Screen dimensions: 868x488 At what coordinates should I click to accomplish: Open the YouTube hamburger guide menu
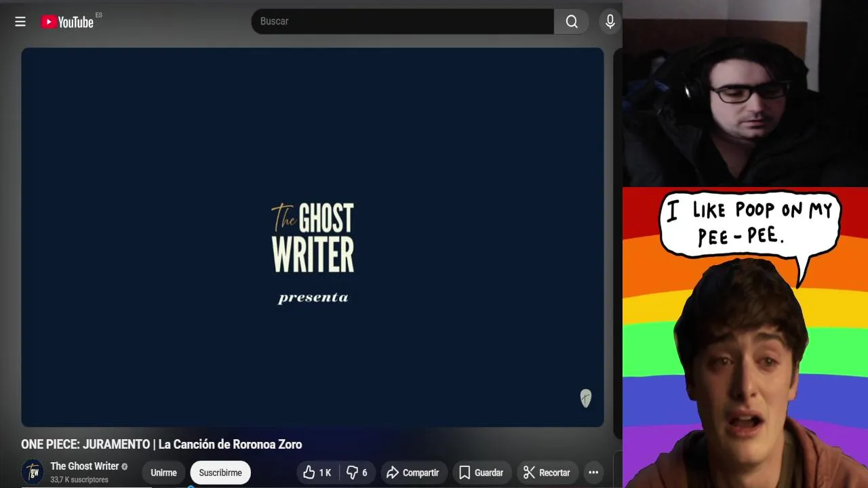(20, 22)
